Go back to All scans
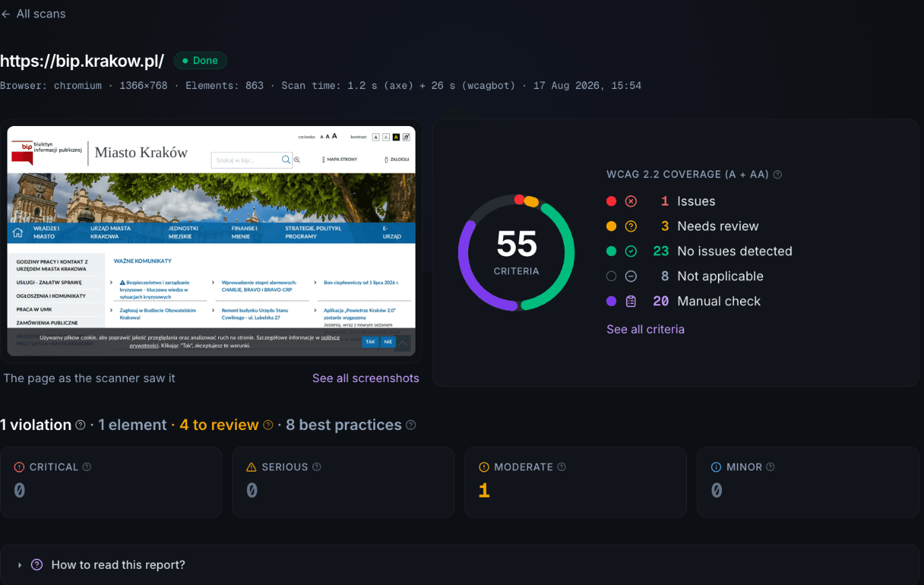Image resolution: width=924 pixels, height=585 pixels. pyautogui.click(x=34, y=13)
